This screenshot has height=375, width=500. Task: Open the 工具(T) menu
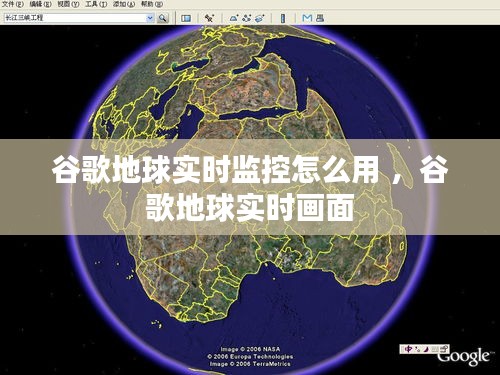coord(96,4)
